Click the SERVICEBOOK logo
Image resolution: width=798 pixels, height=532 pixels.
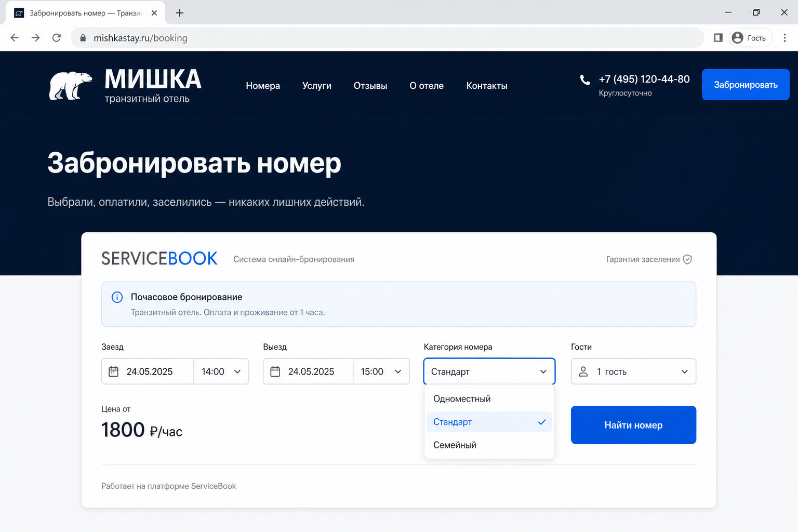(159, 259)
